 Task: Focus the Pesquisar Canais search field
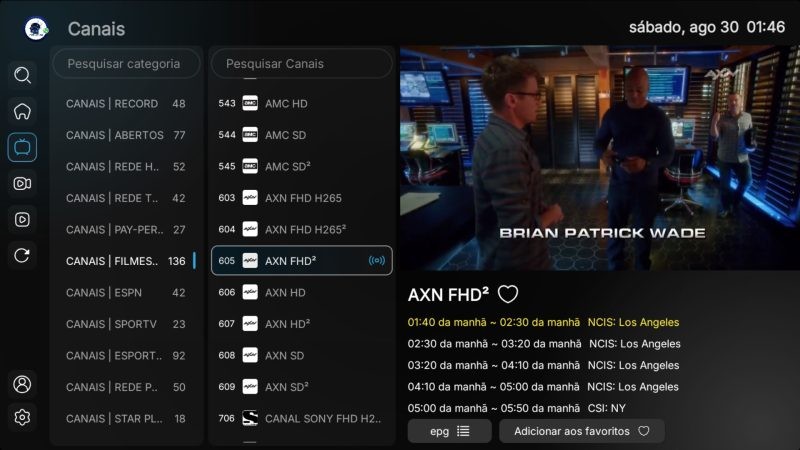pyautogui.click(x=302, y=63)
